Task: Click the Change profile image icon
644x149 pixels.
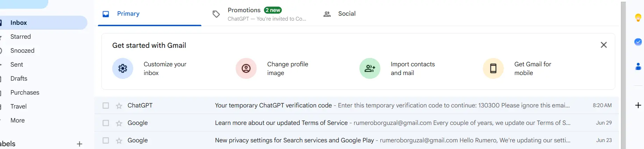Action: (246, 68)
